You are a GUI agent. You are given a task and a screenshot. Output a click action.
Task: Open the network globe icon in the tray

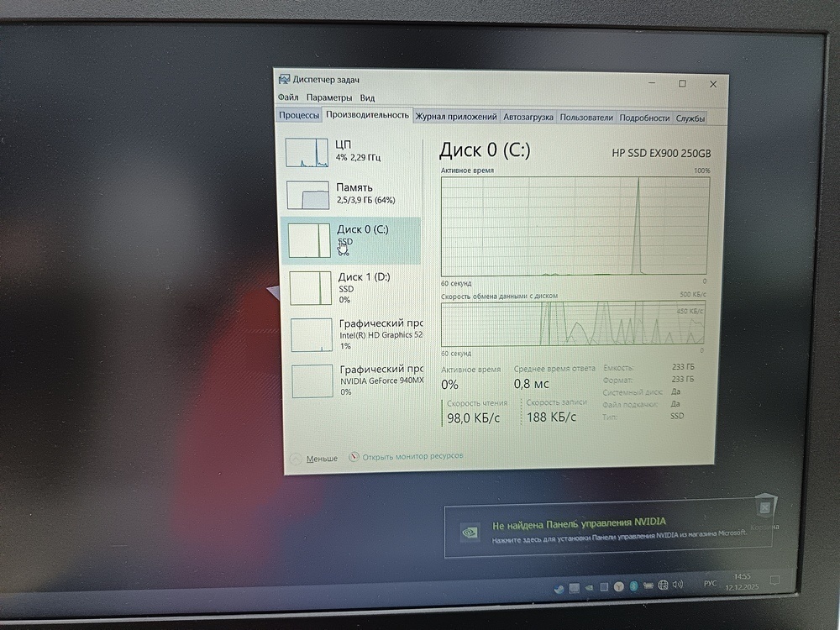point(663,585)
